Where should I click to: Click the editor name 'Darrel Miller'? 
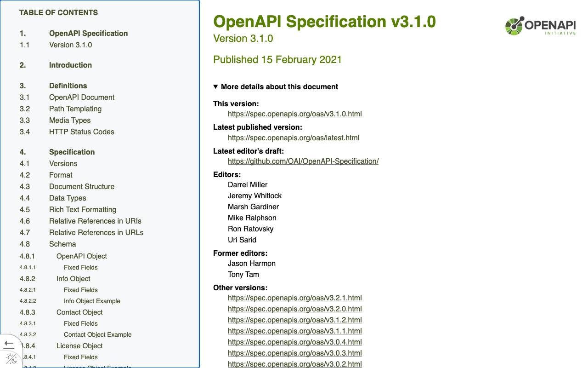(248, 184)
